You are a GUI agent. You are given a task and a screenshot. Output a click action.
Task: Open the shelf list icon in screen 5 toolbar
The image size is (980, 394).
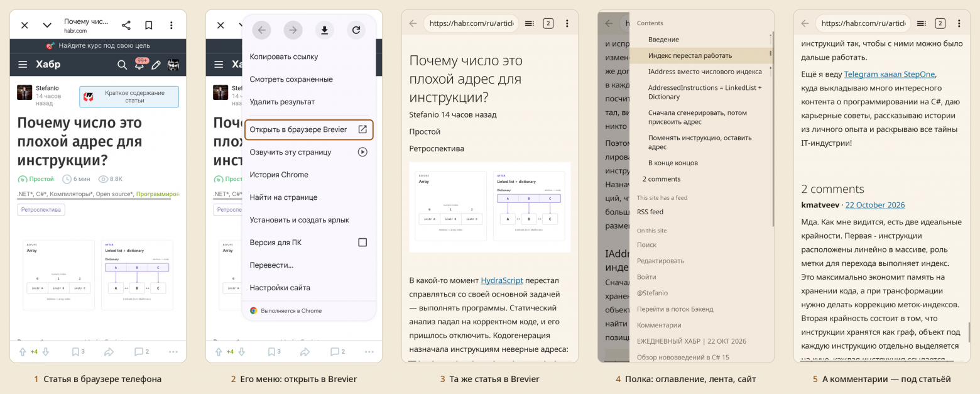tap(922, 23)
